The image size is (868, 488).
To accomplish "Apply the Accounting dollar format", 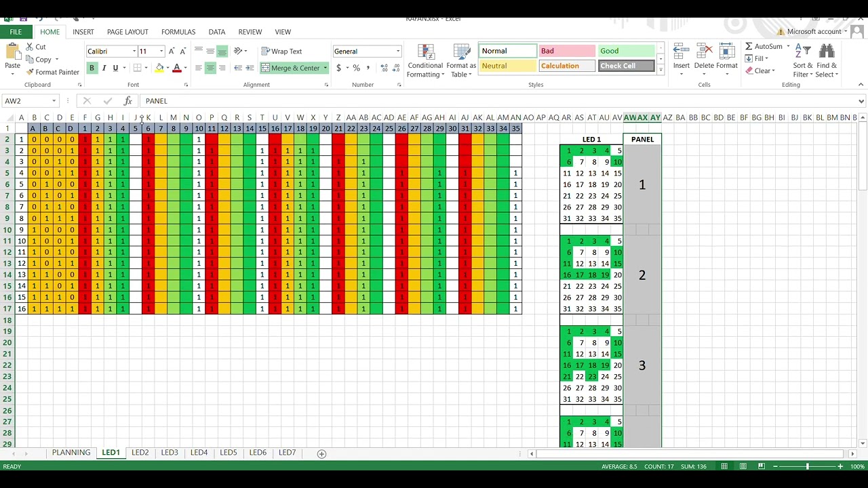I will (338, 68).
